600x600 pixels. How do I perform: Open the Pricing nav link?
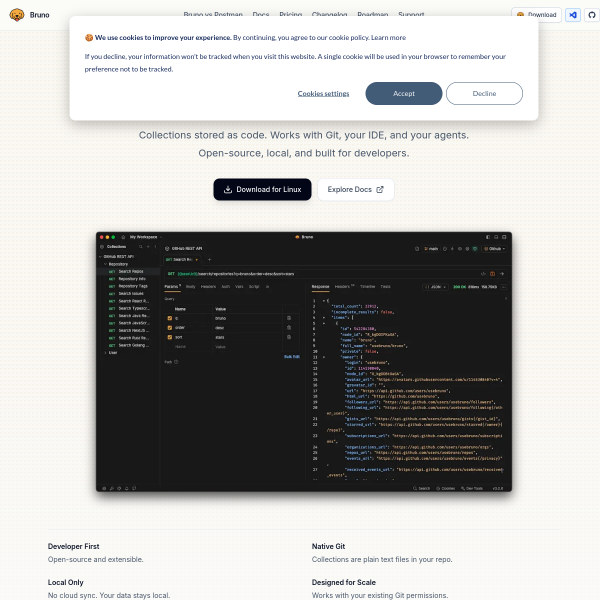click(x=290, y=15)
